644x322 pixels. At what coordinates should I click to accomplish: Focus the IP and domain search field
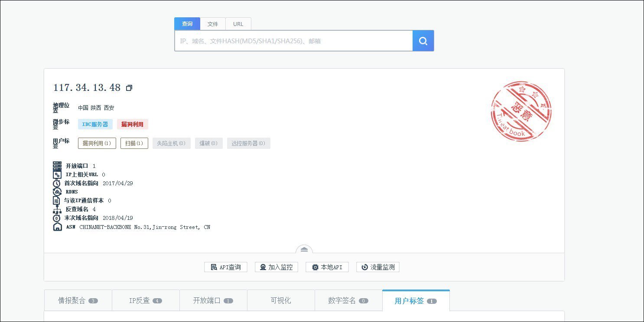point(293,41)
